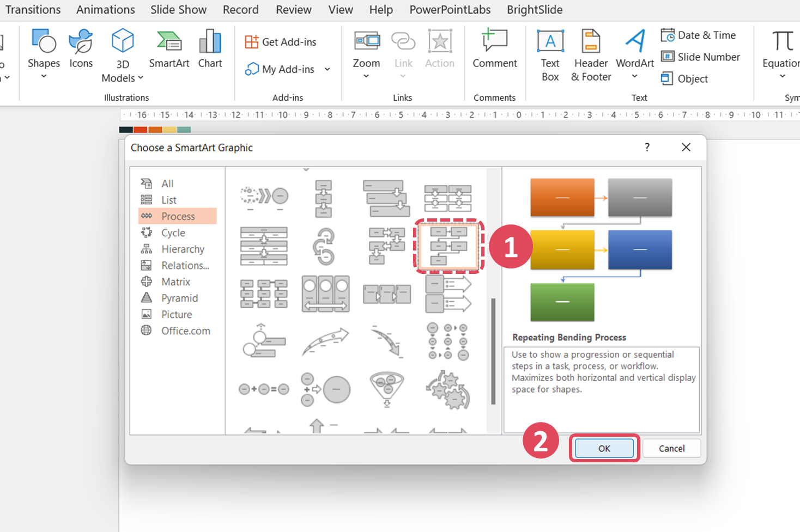Click the 'Use to show a progression' description
Screen dimensions: 800x532
(603, 372)
